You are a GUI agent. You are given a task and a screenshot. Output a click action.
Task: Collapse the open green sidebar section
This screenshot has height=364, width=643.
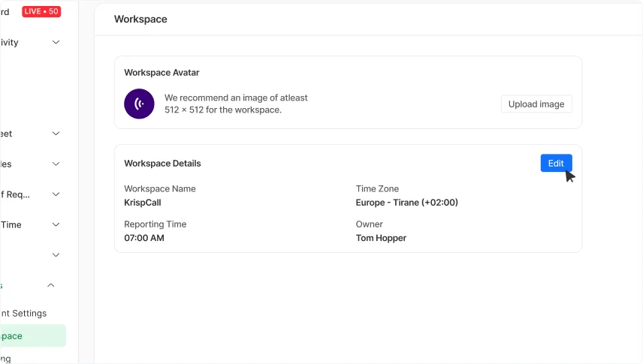(x=51, y=285)
